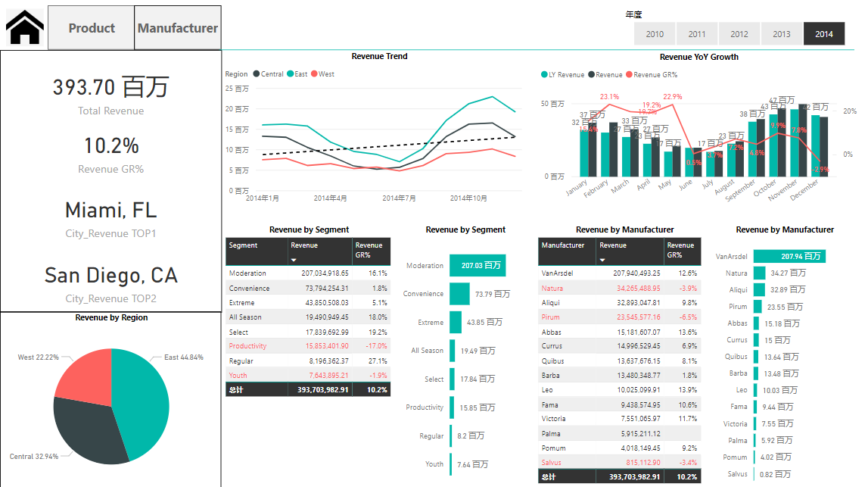
Task: Deselect the active 2014 year button
Action: [x=823, y=34]
